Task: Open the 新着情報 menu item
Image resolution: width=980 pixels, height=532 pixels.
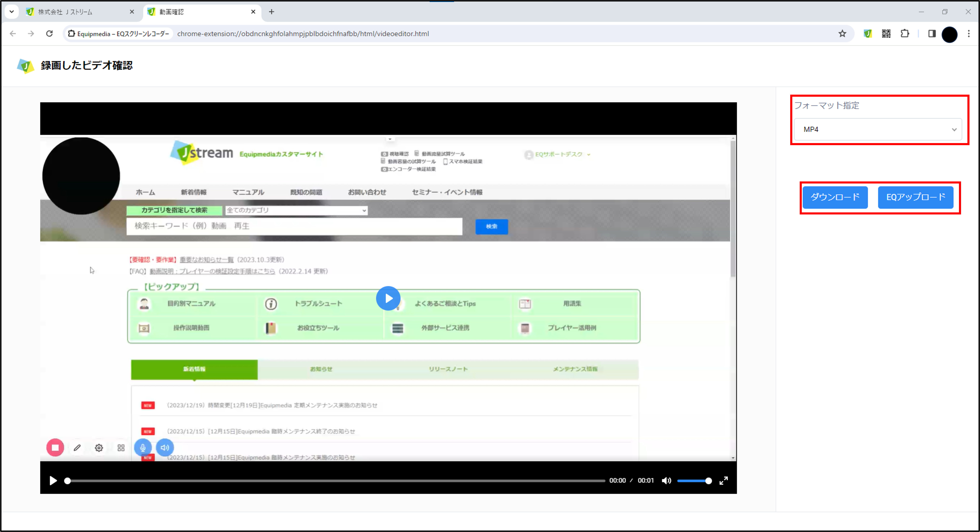Action: tap(194, 192)
